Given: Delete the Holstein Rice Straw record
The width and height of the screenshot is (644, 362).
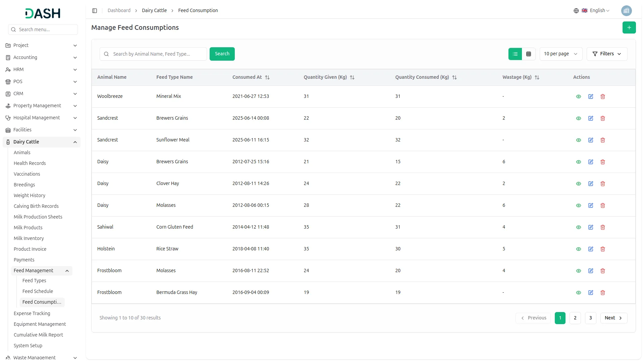Looking at the screenshot, I should [x=603, y=249].
